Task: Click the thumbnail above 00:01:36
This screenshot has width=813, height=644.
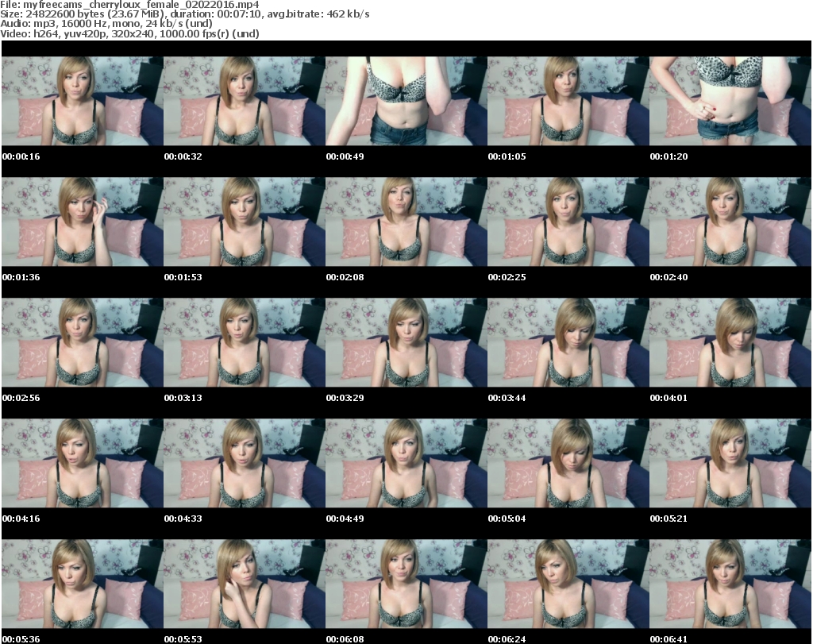Action: [83, 222]
